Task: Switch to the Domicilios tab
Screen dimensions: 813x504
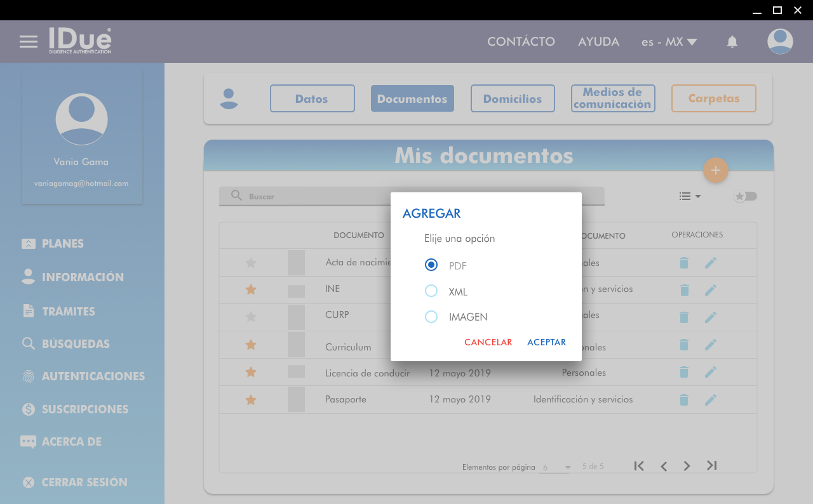Action: pos(513,98)
